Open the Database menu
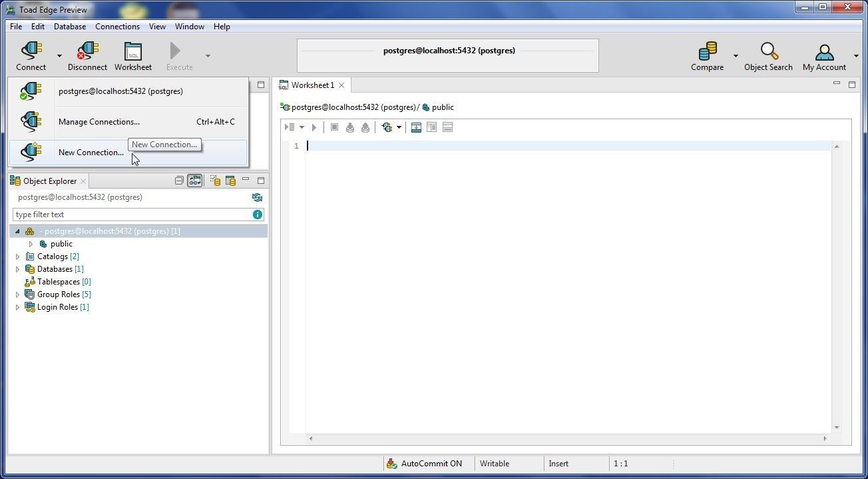The image size is (868, 479). 70,27
